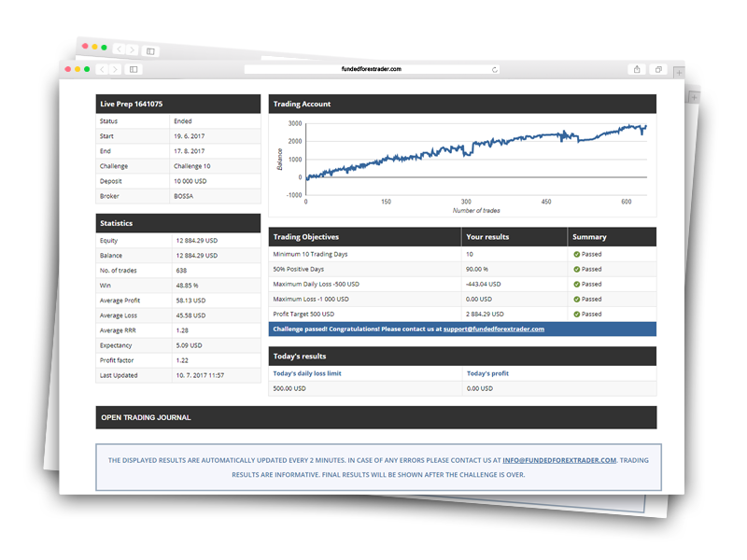Viewport: 747px width, 560px height.
Task: Click the reload icon in the address bar
Action: [x=495, y=69]
